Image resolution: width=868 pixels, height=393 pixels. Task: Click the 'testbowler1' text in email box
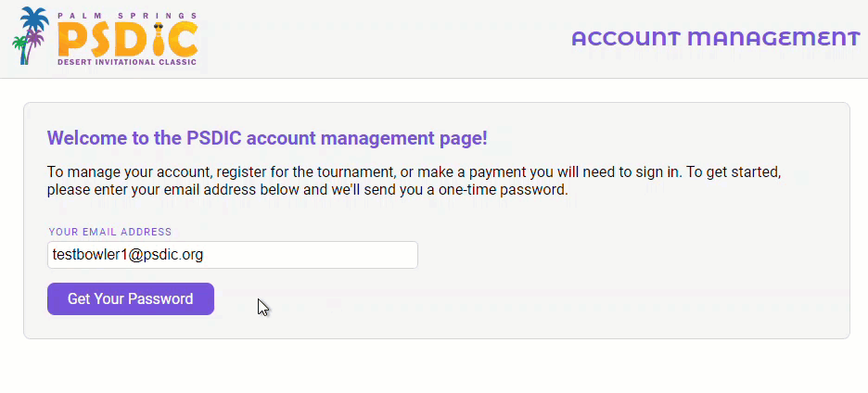[x=90, y=255]
